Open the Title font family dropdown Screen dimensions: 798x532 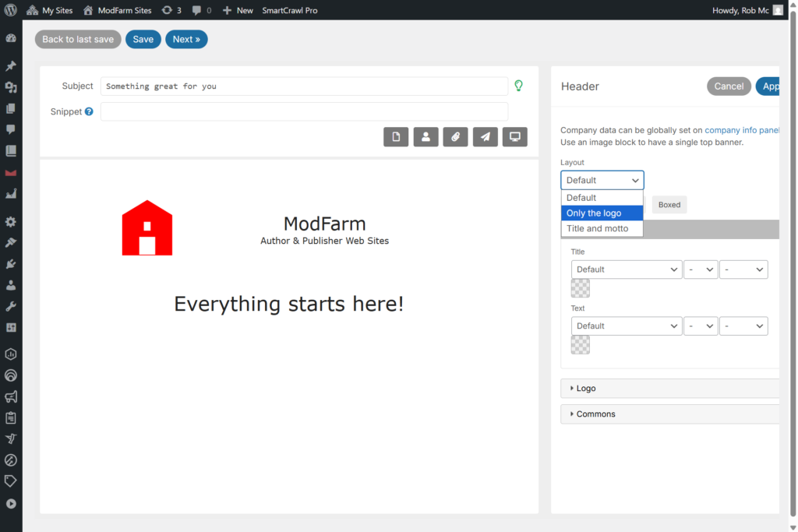tap(627, 270)
